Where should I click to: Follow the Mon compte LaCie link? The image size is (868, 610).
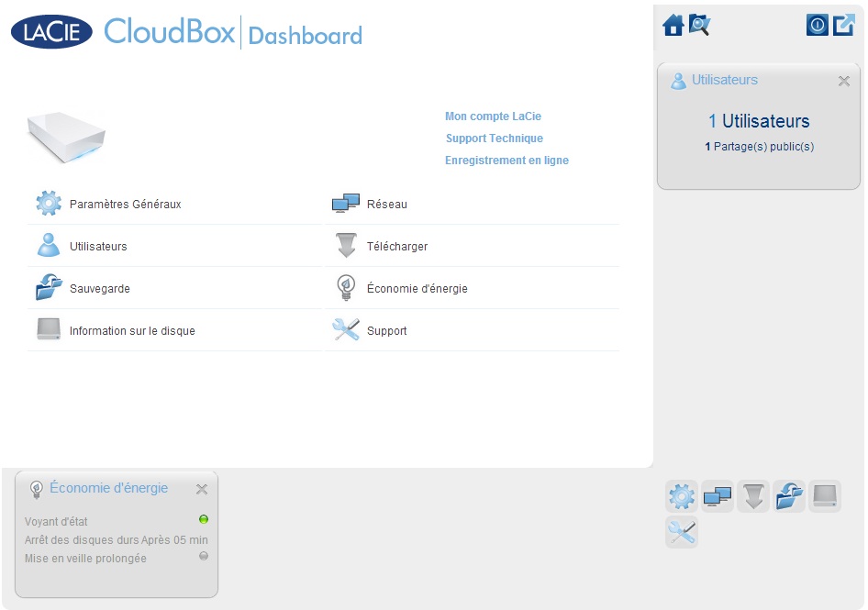pyautogui.click(x=494, y=116)
